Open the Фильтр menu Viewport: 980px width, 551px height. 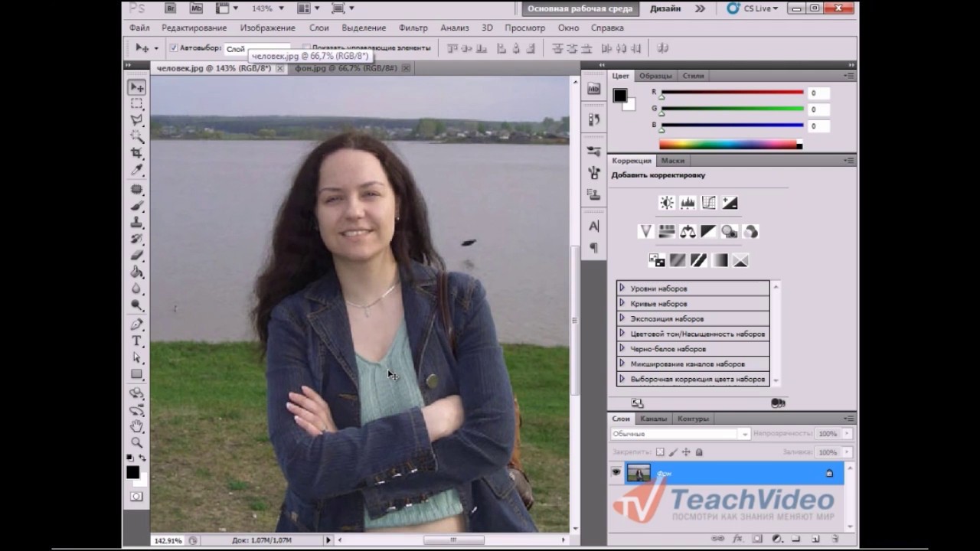pyautogui.click(x=413, y=28)
